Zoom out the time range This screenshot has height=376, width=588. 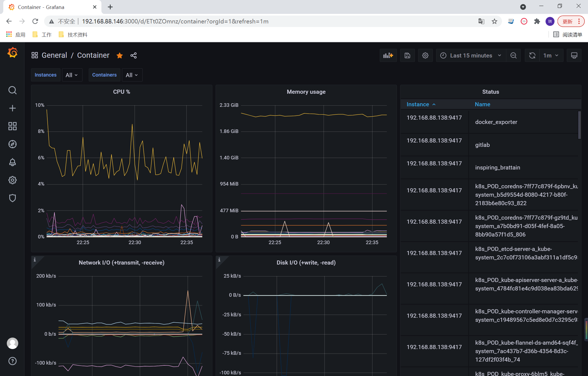(513, 56)
